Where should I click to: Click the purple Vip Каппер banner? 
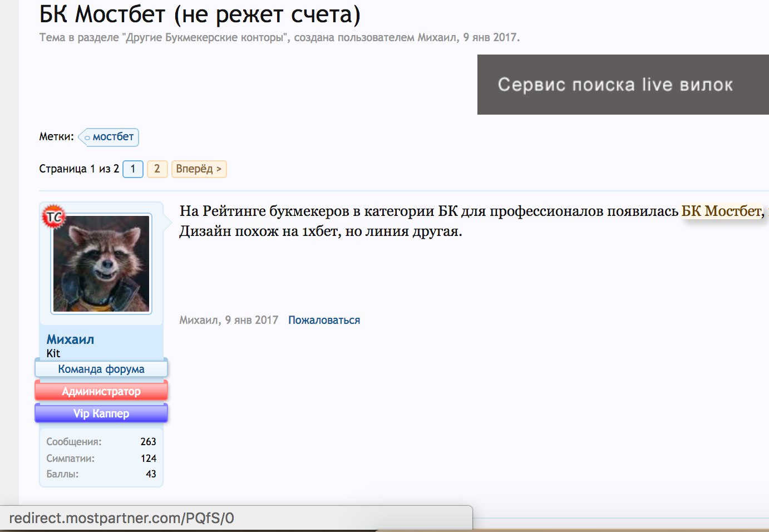(x=101, y=413)
